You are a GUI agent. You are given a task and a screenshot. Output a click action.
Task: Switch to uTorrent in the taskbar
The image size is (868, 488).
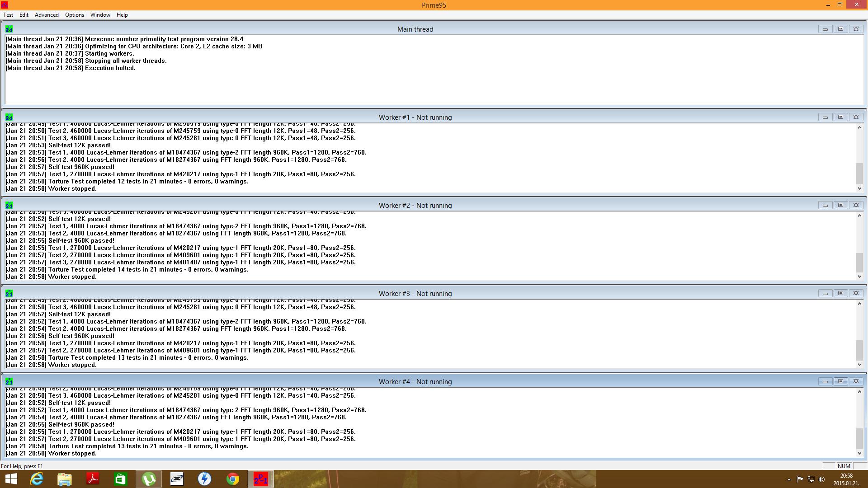point(149,479)
